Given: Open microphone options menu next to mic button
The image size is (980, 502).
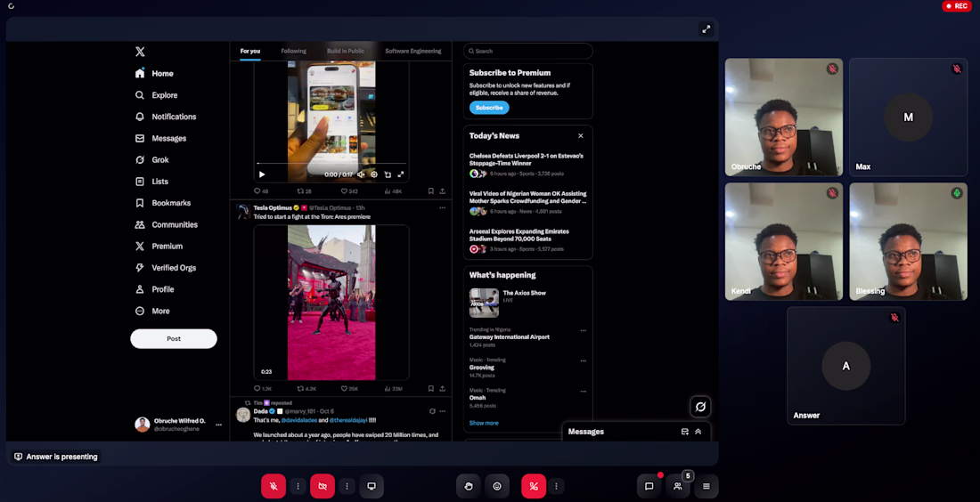Looking at the screenshot, I should (298, 486).
